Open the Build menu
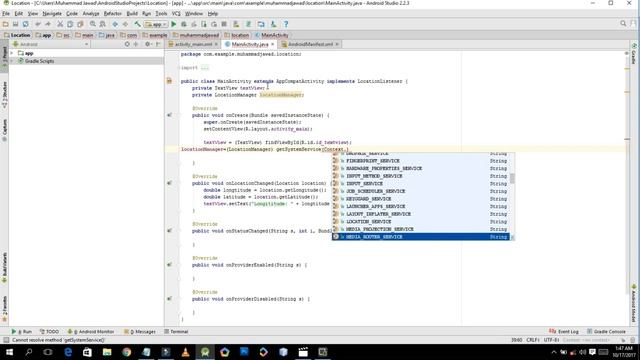This screenshot has width=640, height=360. coord(132,13)
